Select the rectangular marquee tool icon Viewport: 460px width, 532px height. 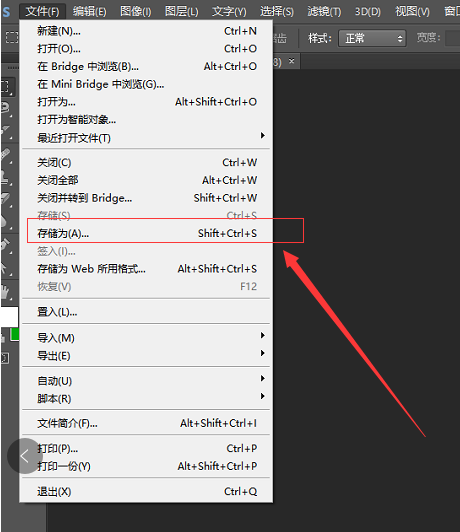click(7, 87)
